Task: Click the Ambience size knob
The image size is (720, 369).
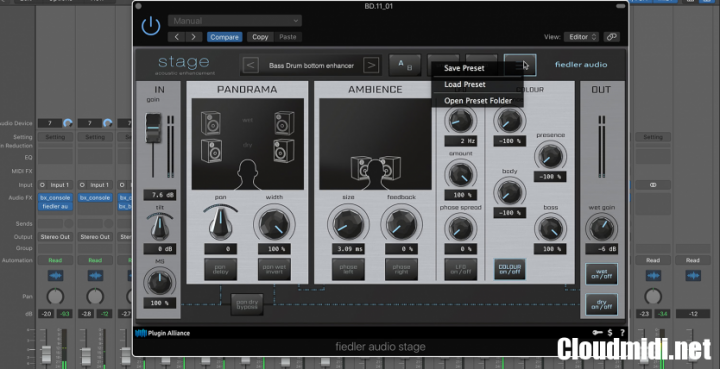Action: click(348, 224)
